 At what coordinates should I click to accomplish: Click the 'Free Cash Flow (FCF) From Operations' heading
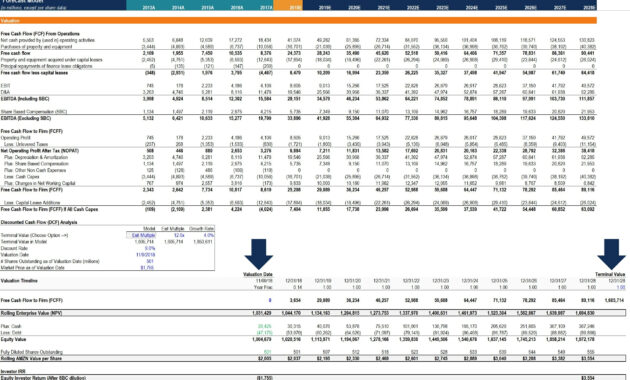(40, 34)
